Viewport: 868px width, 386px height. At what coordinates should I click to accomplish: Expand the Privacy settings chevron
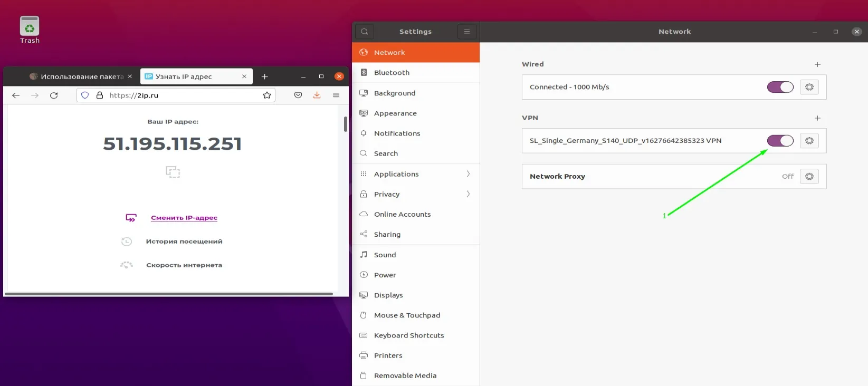tap(468, 194)
